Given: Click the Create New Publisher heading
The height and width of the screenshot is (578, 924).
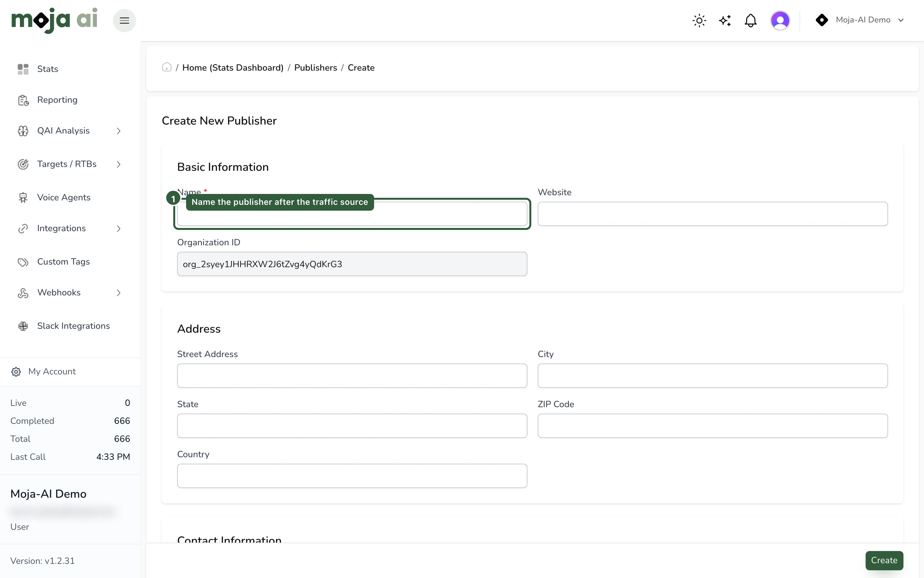Looking at the screenshot, I should click(x=219, y=121).
